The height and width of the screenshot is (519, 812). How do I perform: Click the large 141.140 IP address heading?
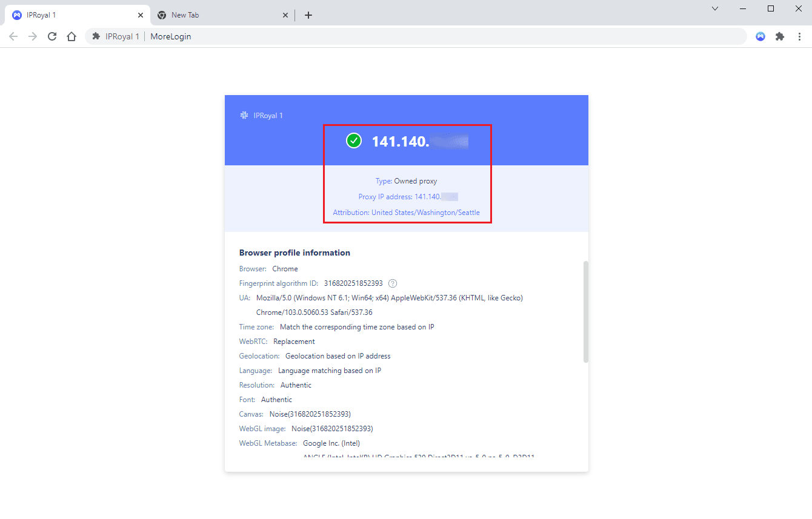(x=420, y=141)
